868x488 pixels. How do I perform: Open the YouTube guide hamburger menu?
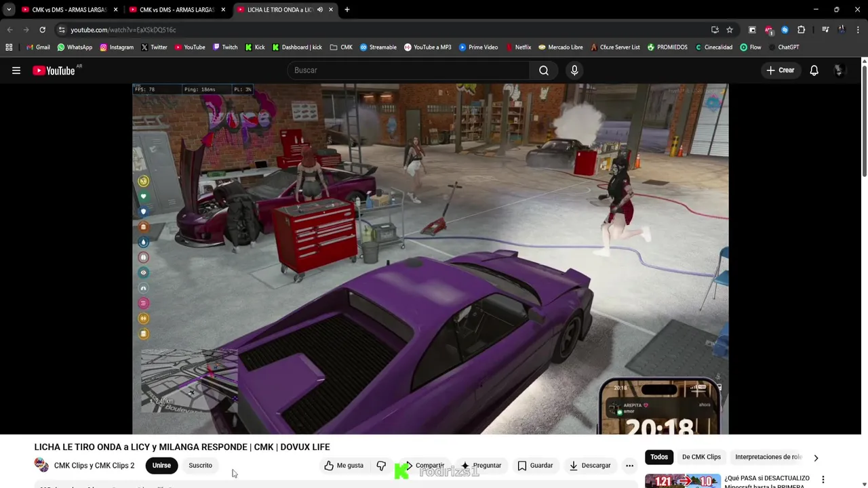(16, 70)
